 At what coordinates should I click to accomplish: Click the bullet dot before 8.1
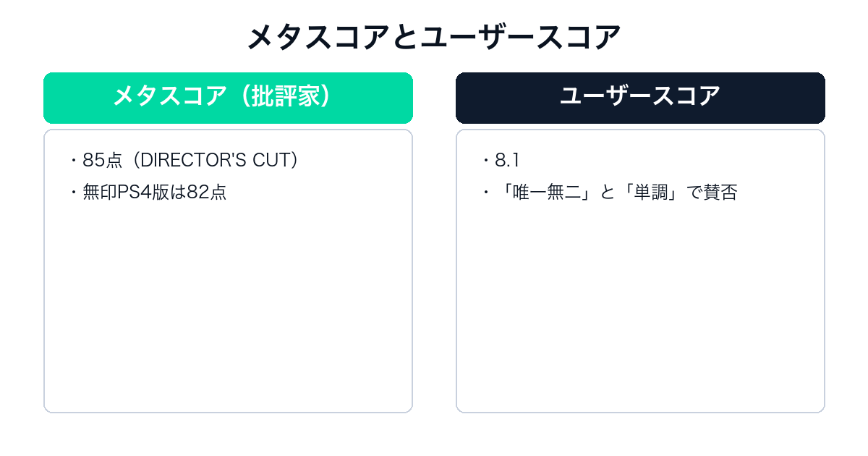point(486,161)
